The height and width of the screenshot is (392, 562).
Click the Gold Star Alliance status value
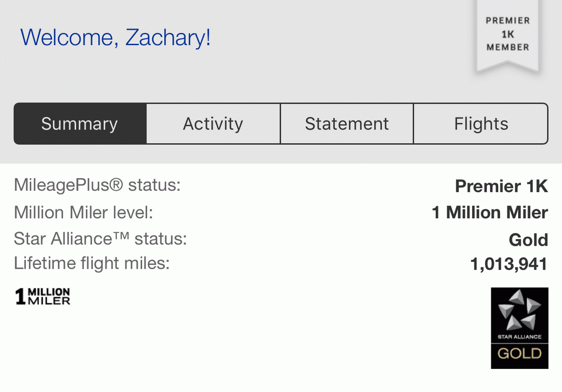529,240
